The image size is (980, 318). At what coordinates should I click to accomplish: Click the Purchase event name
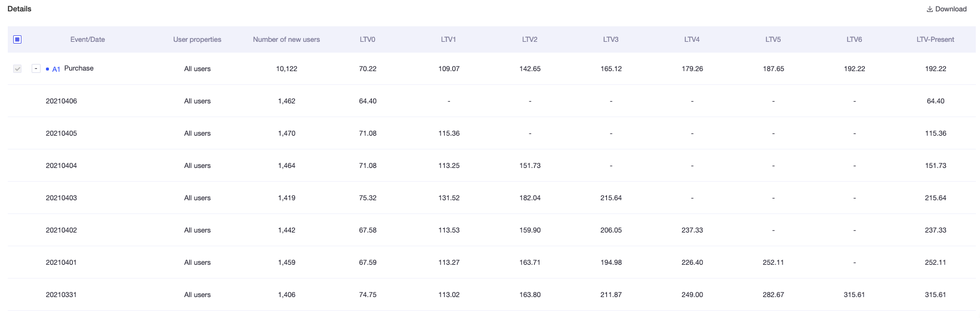click(79, 68)
